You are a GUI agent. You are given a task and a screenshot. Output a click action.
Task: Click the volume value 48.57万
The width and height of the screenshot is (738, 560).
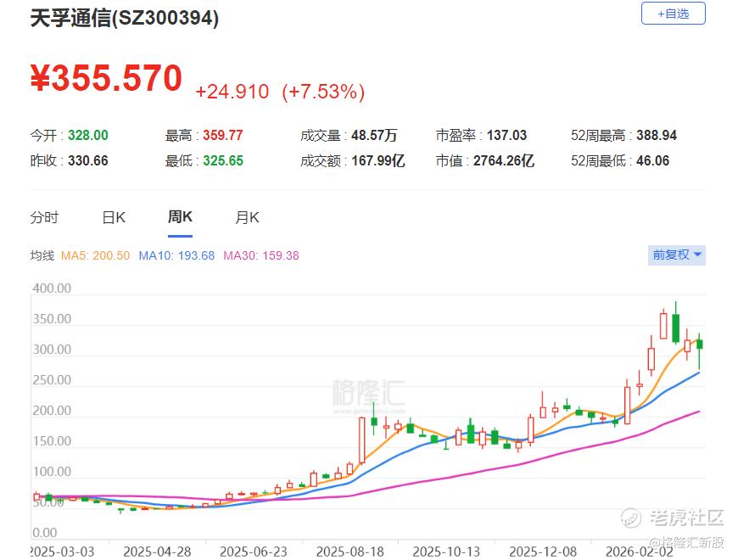[375, 136]
